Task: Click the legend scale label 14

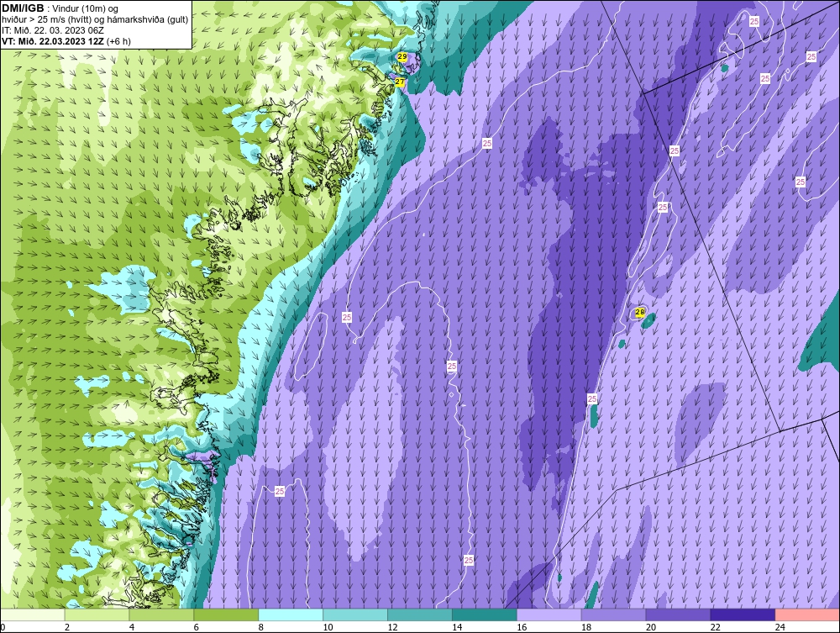Action: coord(457,627)
